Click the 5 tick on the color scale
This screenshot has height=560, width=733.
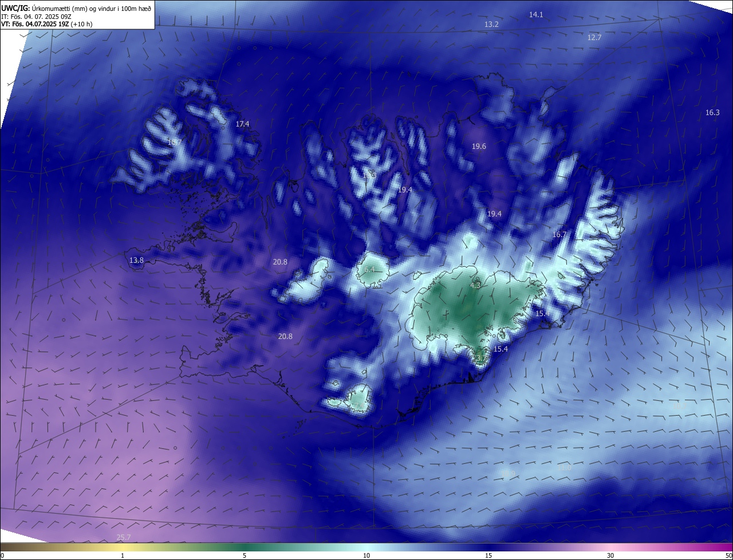tap(245, 555)
